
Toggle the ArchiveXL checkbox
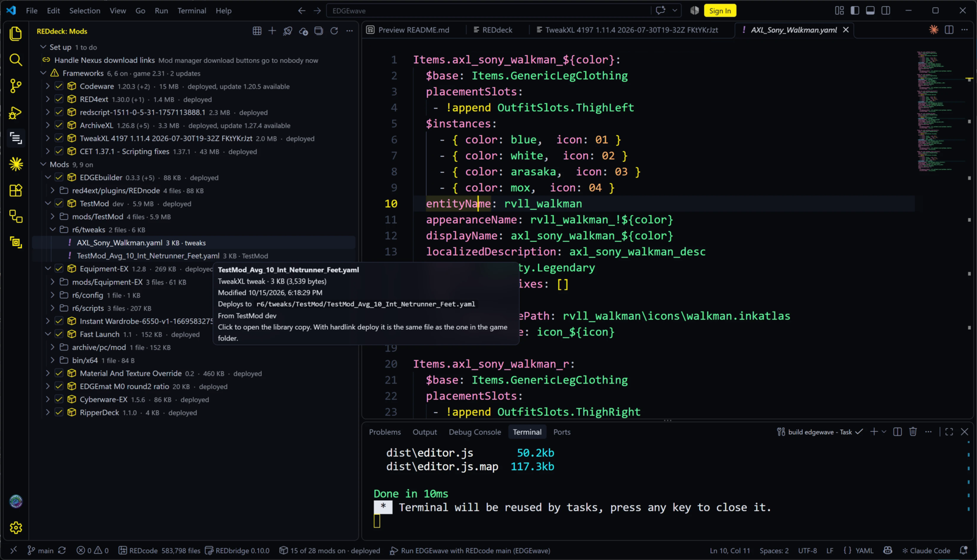click(x=59, y=125)
